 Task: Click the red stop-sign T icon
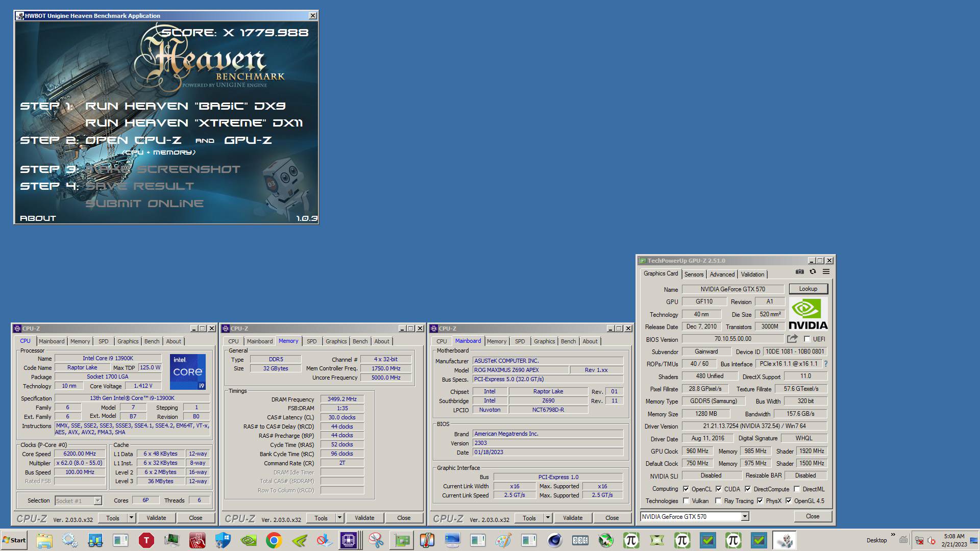point(146,540)
